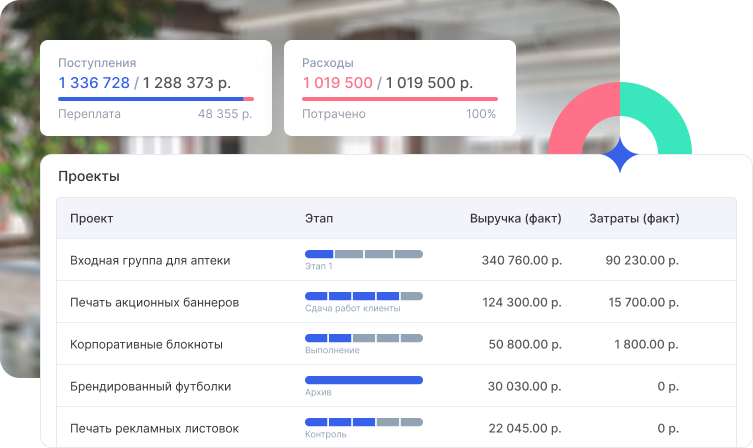The width and height of the screenshot is (753, 448).
Task: Open the Расходы summary card
Action: (399, 88)
